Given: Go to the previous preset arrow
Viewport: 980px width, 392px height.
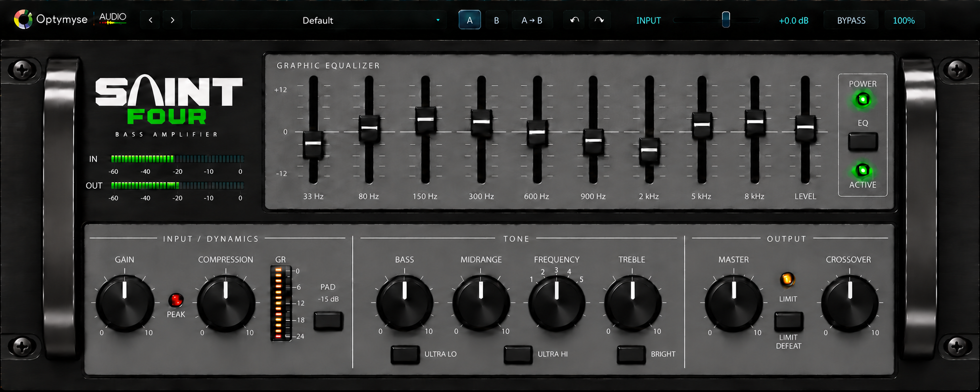Looking at the screenshot, I should [150, 20].
